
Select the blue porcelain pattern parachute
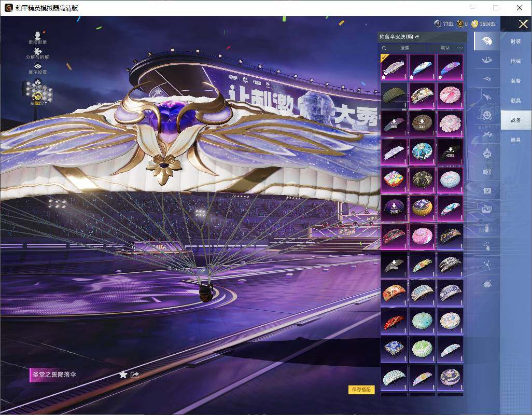coord(394,349)
